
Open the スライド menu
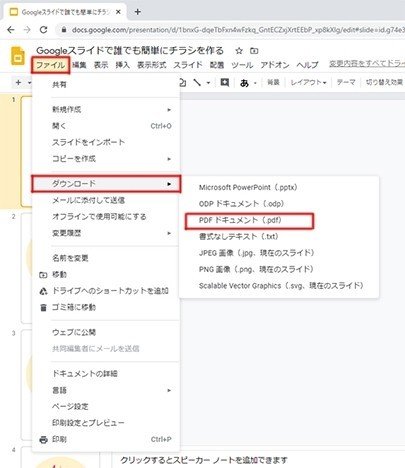[188, 65]
